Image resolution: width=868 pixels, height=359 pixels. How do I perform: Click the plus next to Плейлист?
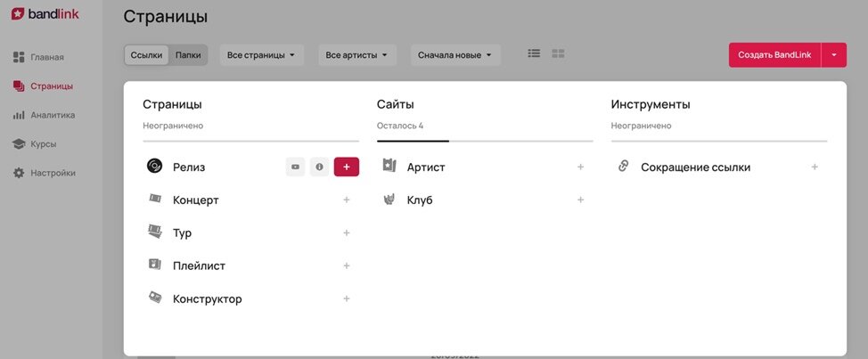click(x=347, y=265)
